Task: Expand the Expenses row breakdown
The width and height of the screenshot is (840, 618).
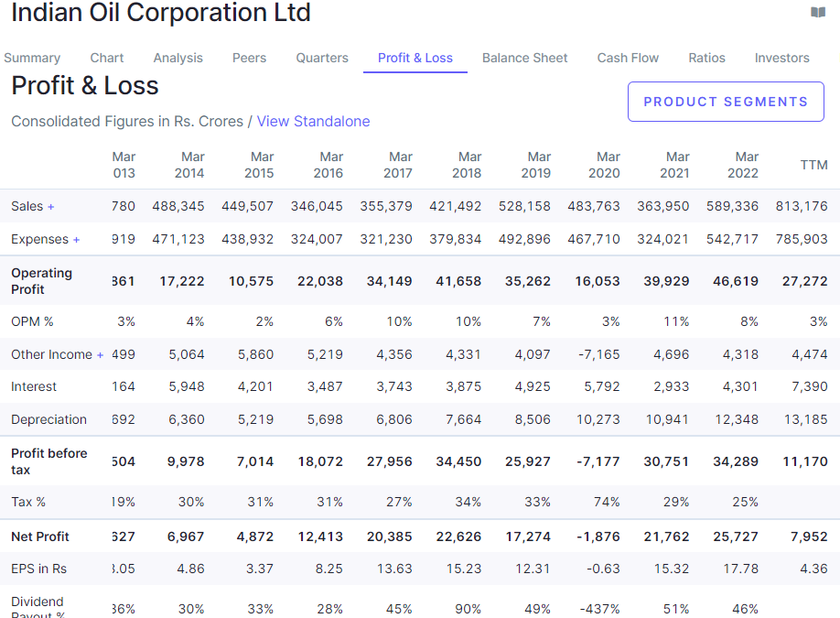Action: (76, 240)
